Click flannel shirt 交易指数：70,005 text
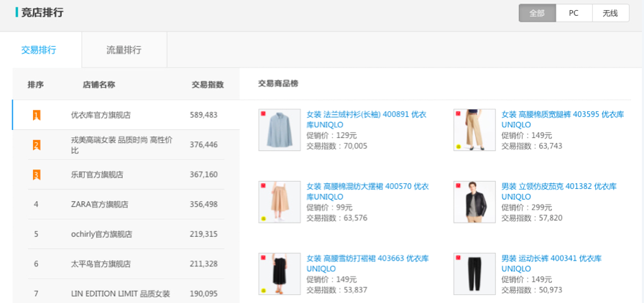Screen dimensions: 644x303 click(x=337, y=146)
